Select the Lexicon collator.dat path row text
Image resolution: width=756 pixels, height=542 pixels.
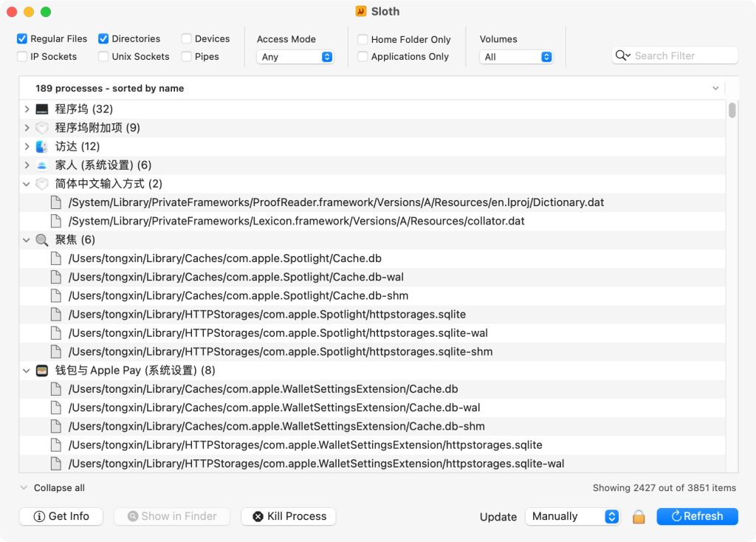tap(297, 222)
